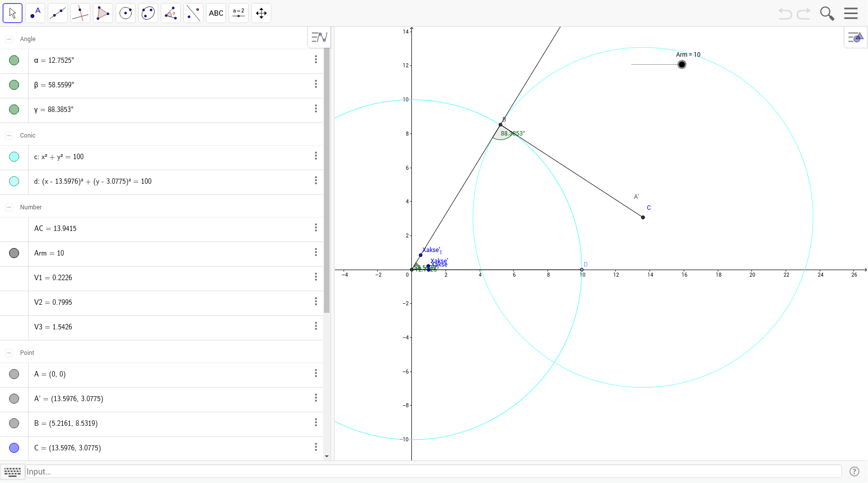This screenshot has height=483, width=868.
Task: Select the Move Graphics View tool
Action: tap(261, 13)
